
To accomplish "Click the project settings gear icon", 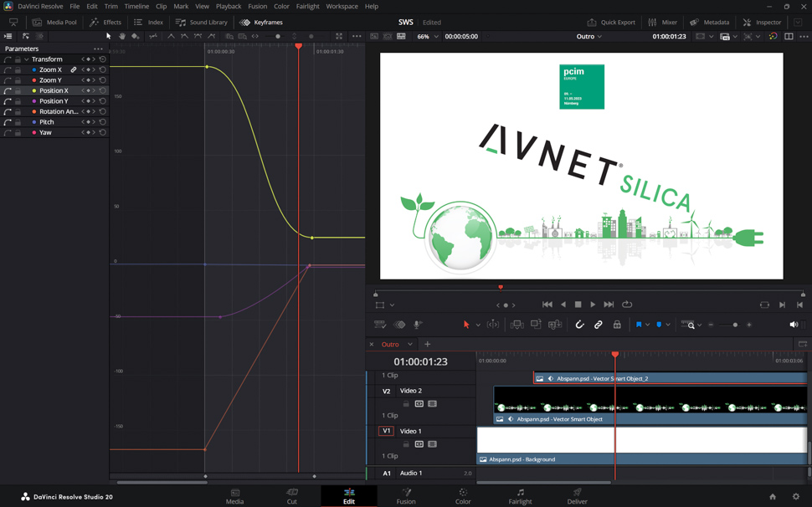I will (x=796, y=497).
